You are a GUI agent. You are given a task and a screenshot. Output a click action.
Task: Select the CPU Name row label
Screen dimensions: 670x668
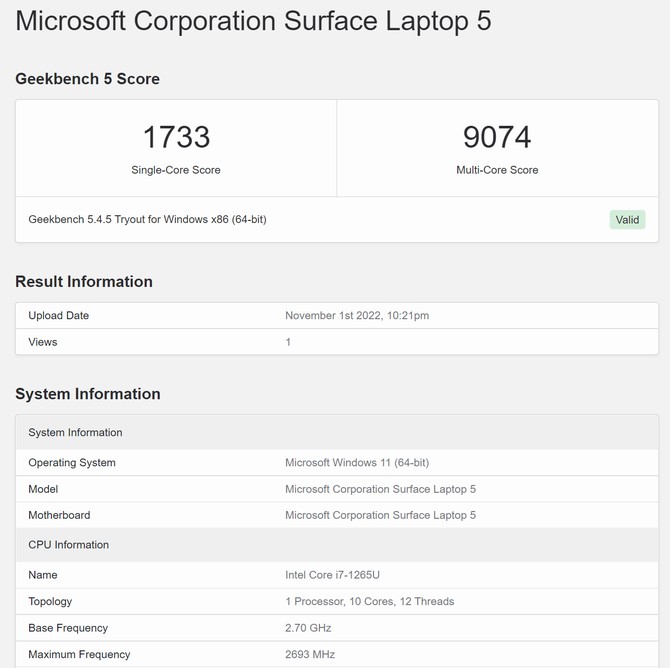43,575
